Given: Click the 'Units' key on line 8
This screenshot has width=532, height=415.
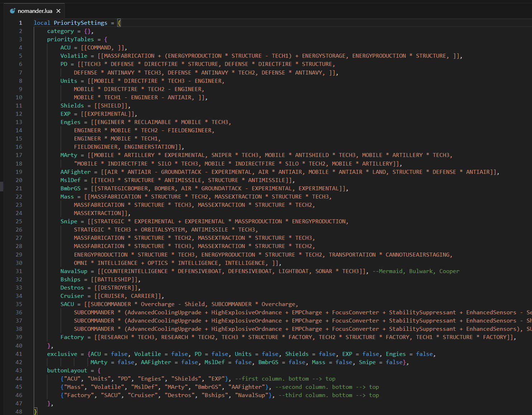Looking at the screenshot, I should pos(69,81).
